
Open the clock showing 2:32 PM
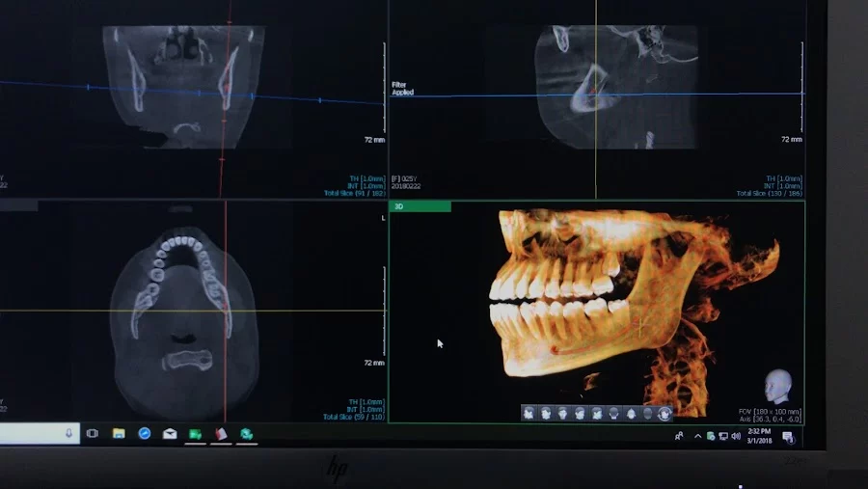coord(760,436)
